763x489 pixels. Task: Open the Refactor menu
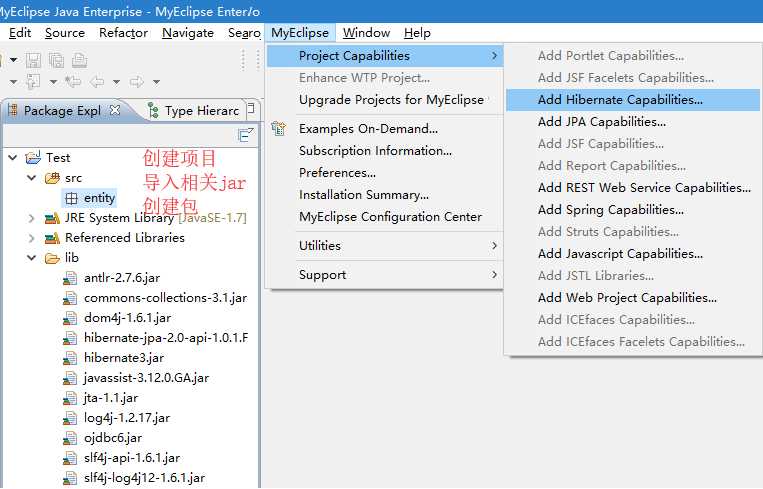123,33
